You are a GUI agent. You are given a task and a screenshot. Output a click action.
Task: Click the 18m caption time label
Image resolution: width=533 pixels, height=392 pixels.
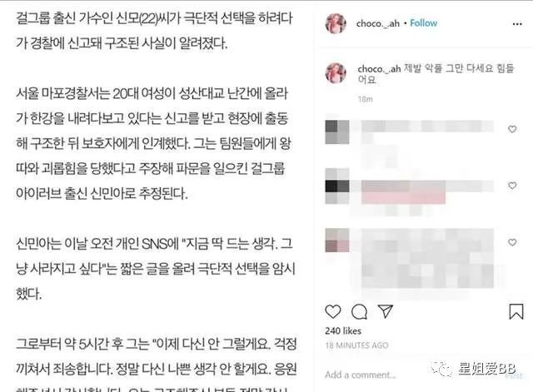(x=365, y=99)
